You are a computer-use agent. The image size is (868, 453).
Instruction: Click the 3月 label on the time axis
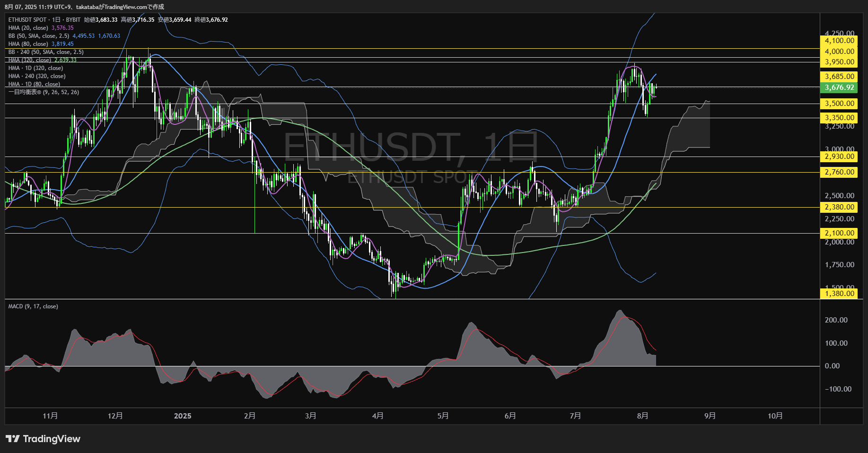click(310, 416)
